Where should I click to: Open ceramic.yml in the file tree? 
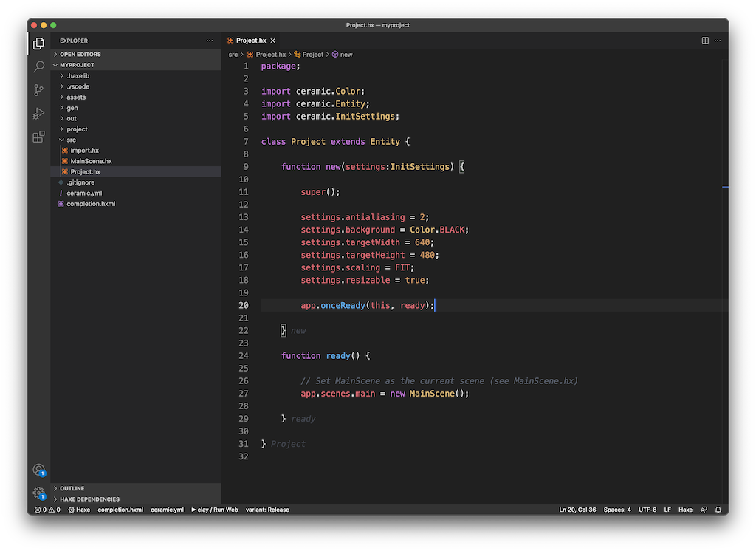point(136,193)
